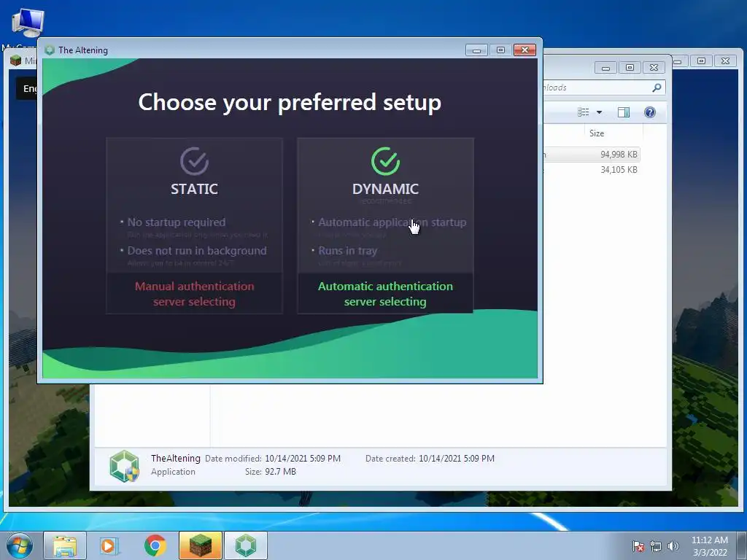This screenshot has height=560, width=747.
Task: Open Windows Explorer from taskbar
Action: point(65,545)
